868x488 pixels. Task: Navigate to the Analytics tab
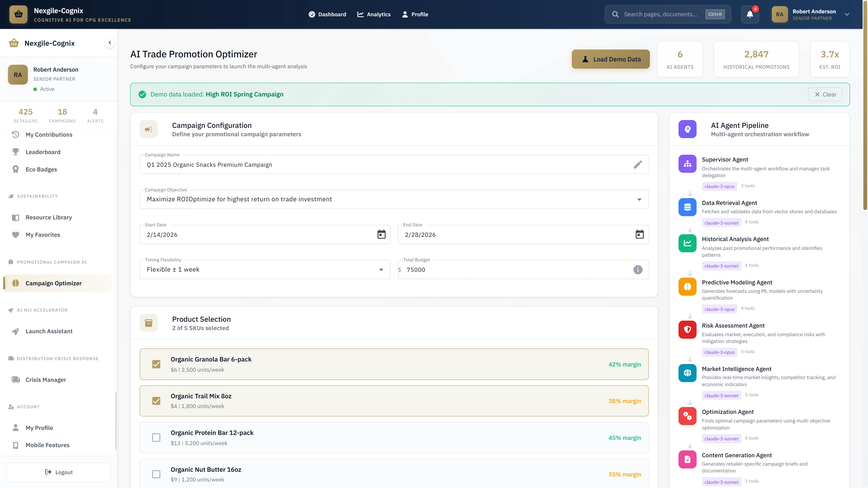(x=374, y=14)
